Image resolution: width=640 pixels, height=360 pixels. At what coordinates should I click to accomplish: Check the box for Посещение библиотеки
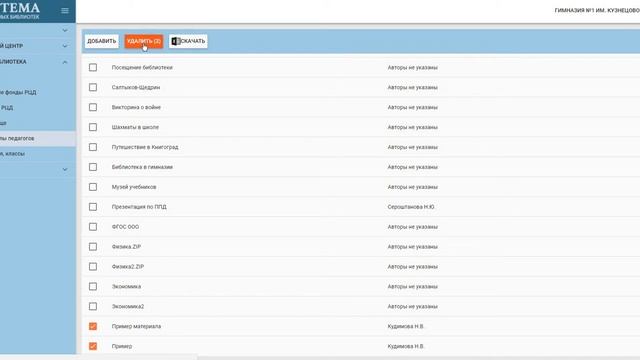[x=93, y=67]
